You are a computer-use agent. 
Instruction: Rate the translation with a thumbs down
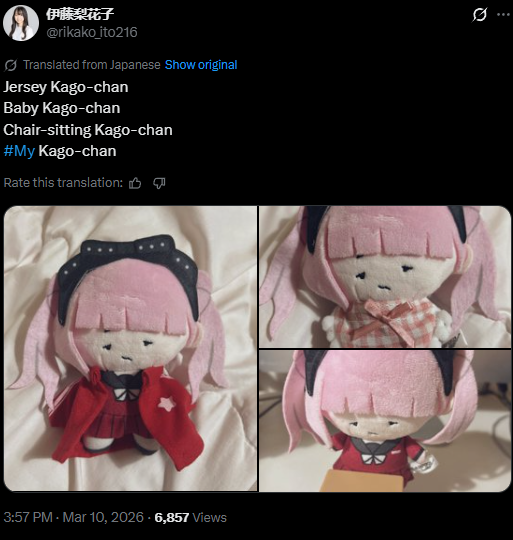click(159, 183)
